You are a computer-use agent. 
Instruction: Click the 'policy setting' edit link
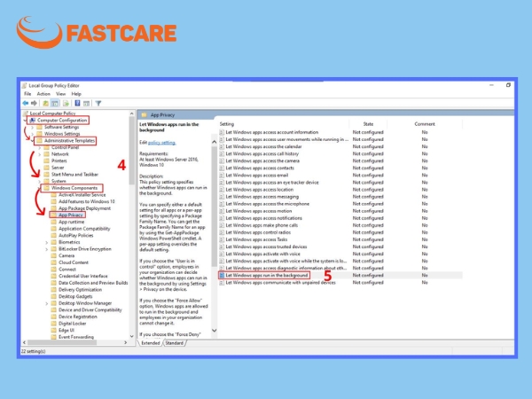pyautogui.click(x=162, y=143)
